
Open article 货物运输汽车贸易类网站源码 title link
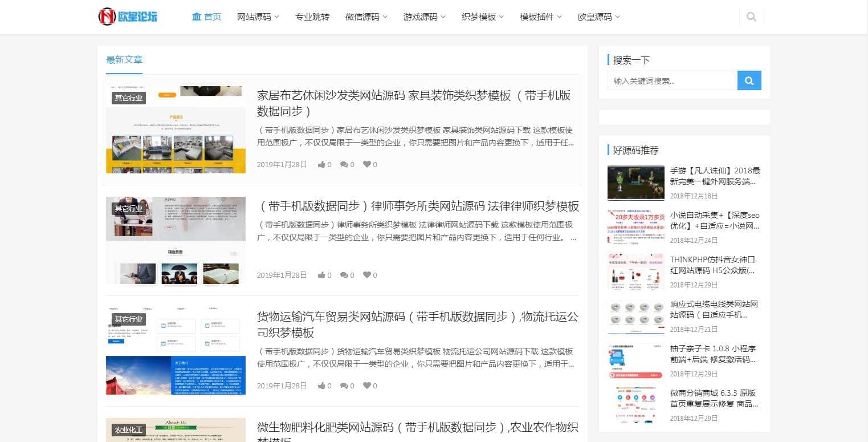418,325
